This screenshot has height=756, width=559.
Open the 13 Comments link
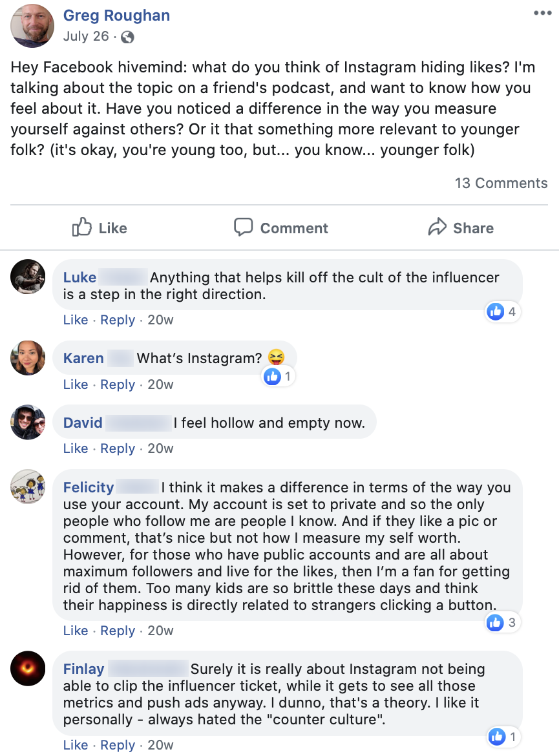[501, 183]
